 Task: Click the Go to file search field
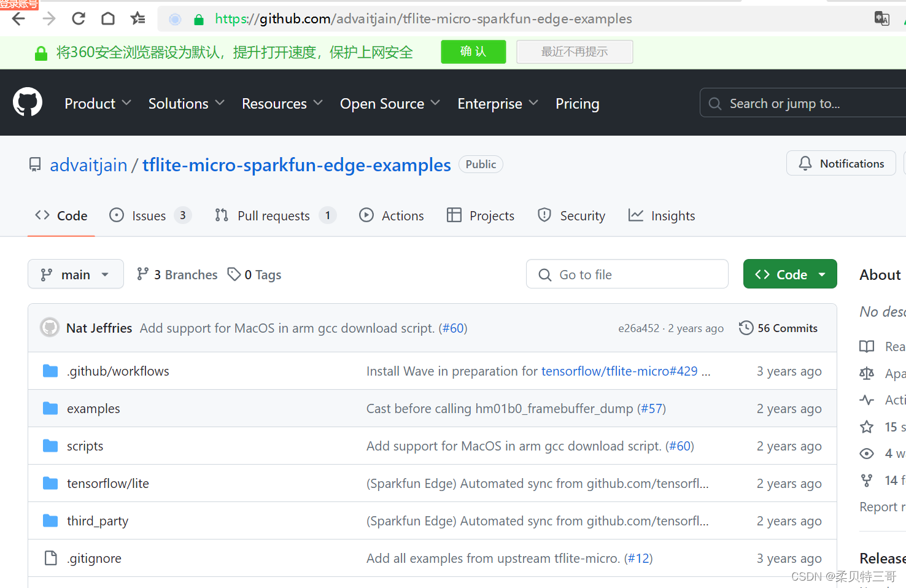point(627,274)
